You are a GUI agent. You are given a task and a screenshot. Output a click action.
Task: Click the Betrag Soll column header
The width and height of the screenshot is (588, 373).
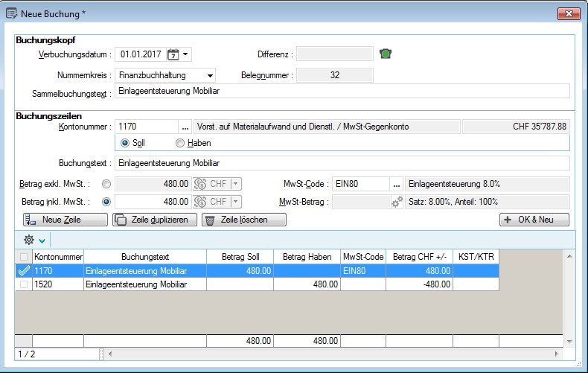[x=240, y=257]
